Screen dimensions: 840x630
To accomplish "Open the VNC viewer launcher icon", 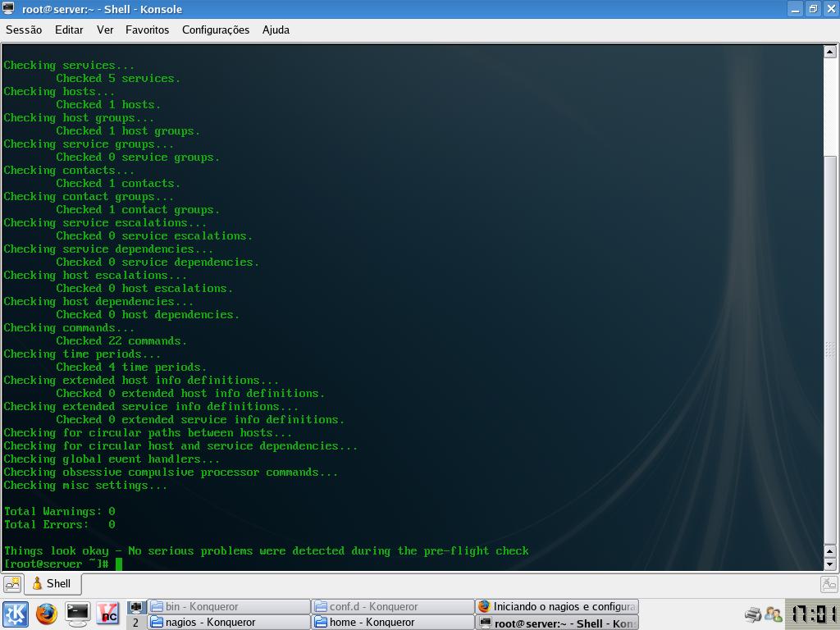I will coord(108,614).
